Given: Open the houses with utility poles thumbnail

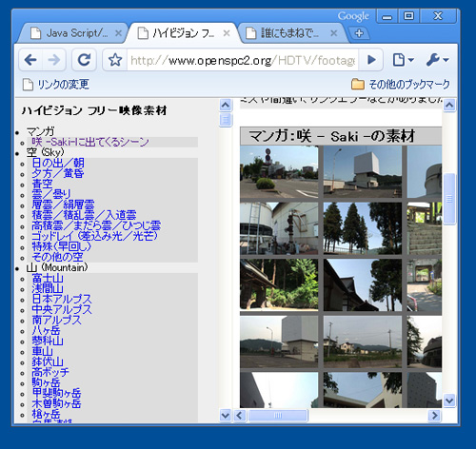Looking at the screenshot, I should pos(363,342).
